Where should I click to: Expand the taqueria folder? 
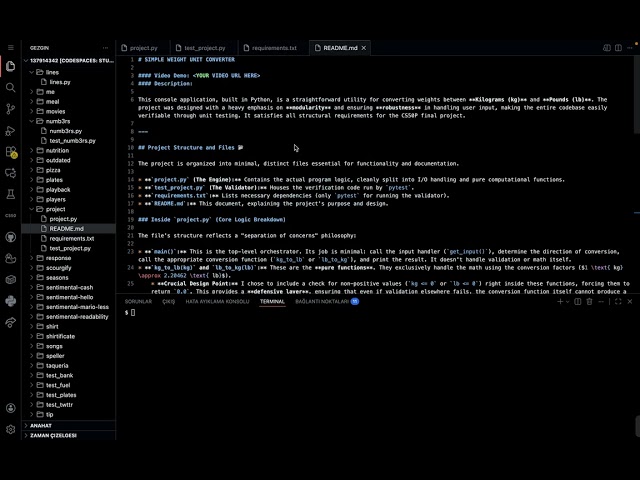(x=69, y=365)
